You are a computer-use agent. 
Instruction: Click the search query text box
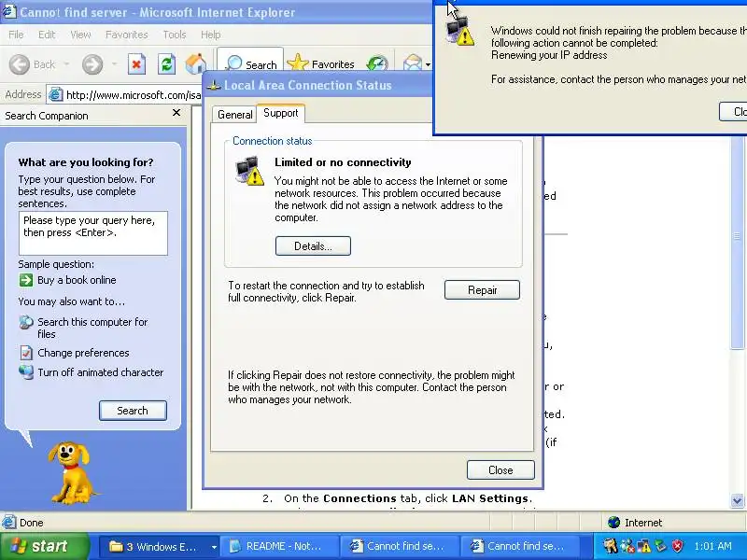(x=92, y=233)
